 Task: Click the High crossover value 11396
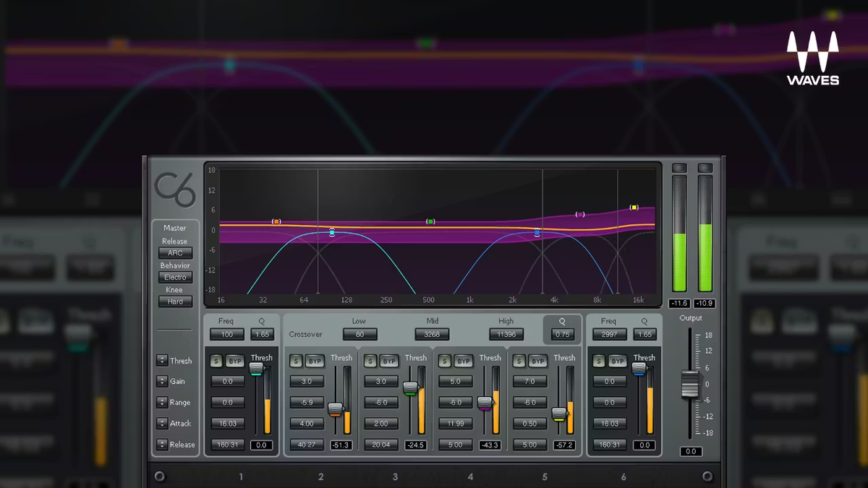(x=506, y=334)
